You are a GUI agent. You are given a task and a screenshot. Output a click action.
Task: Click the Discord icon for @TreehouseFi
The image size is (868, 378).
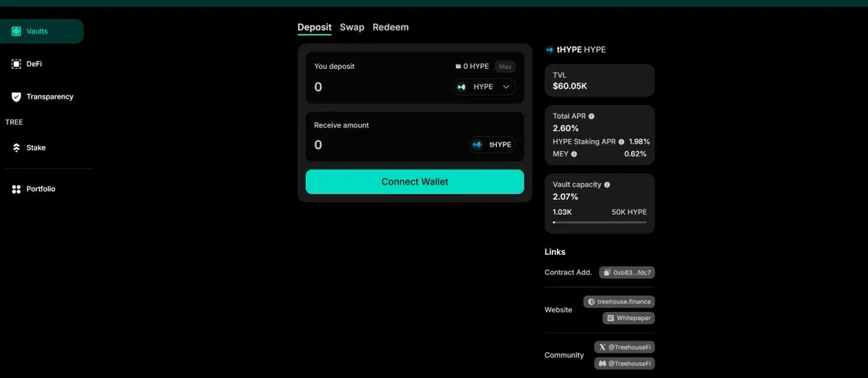click(602, 364)
